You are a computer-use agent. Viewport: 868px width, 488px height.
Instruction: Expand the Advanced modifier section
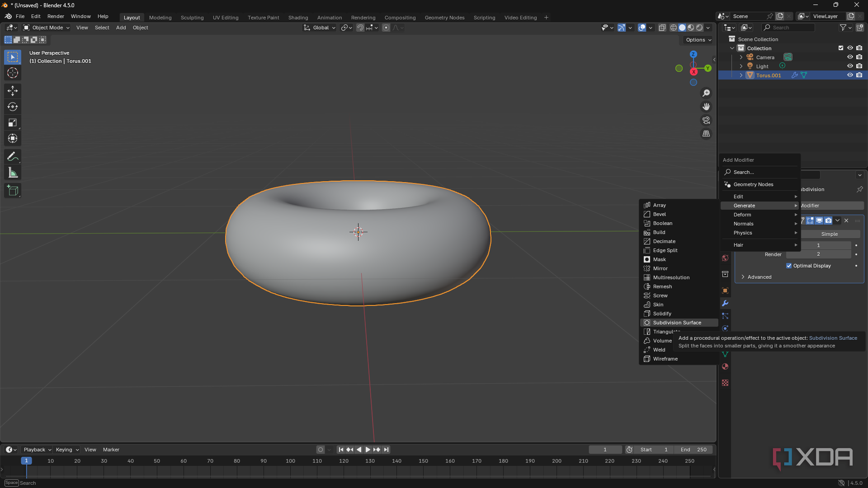(759, 277)
